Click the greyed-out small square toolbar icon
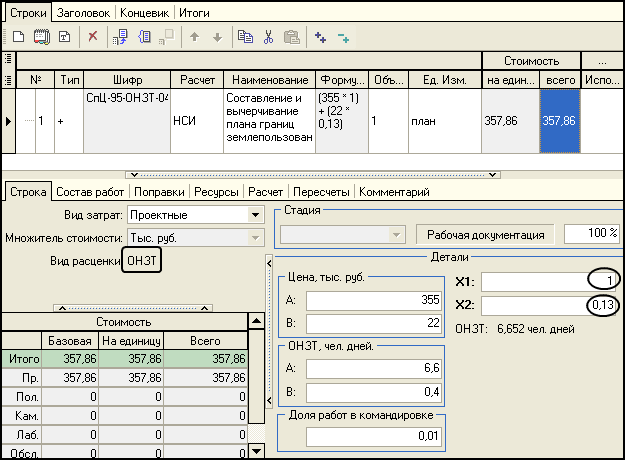625x460 pixels. tap(167, 37)
